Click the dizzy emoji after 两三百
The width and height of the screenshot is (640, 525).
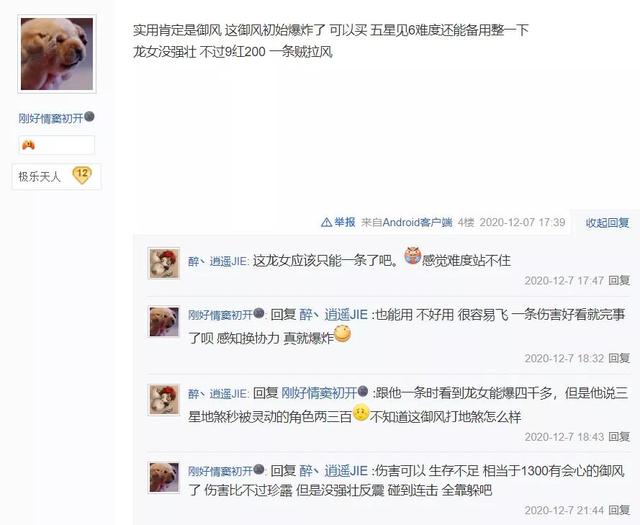pyautogui.click(x=361, y=412)
